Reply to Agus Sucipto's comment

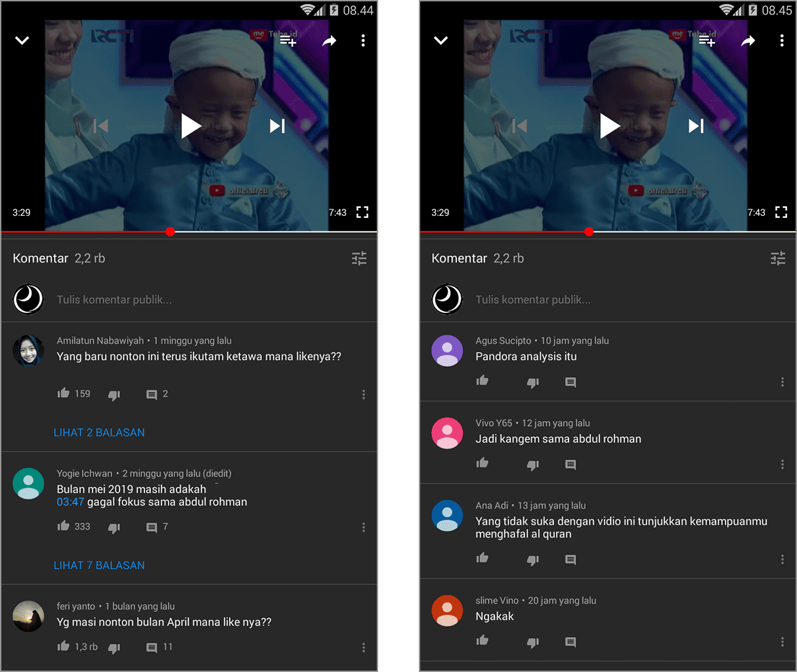(x=571, y=383)
